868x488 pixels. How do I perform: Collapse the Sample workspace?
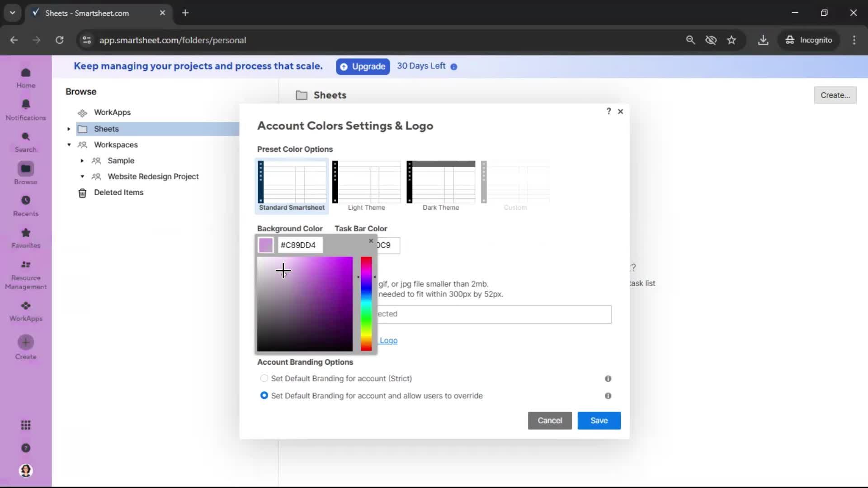point(82,161)
